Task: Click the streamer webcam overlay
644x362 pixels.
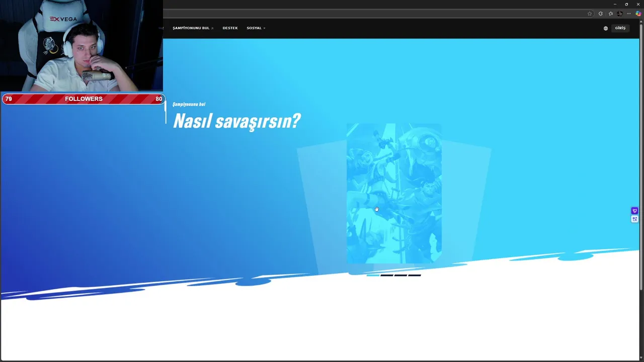Action: (x=82, y=46)
